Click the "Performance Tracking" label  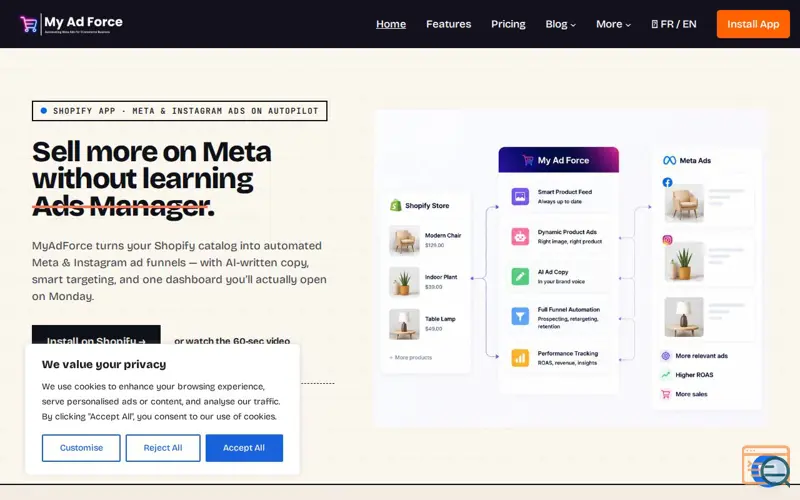point(567,353)
